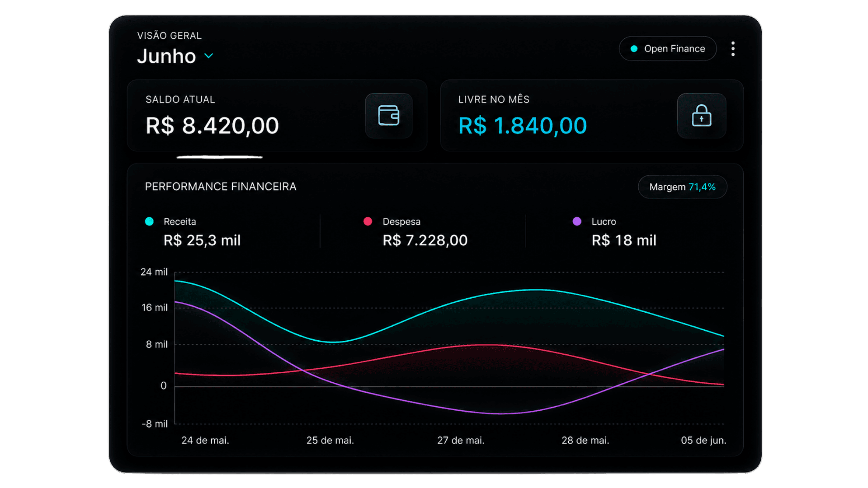
Task: Click the 28 de mai. axis label
Action: 585,441
